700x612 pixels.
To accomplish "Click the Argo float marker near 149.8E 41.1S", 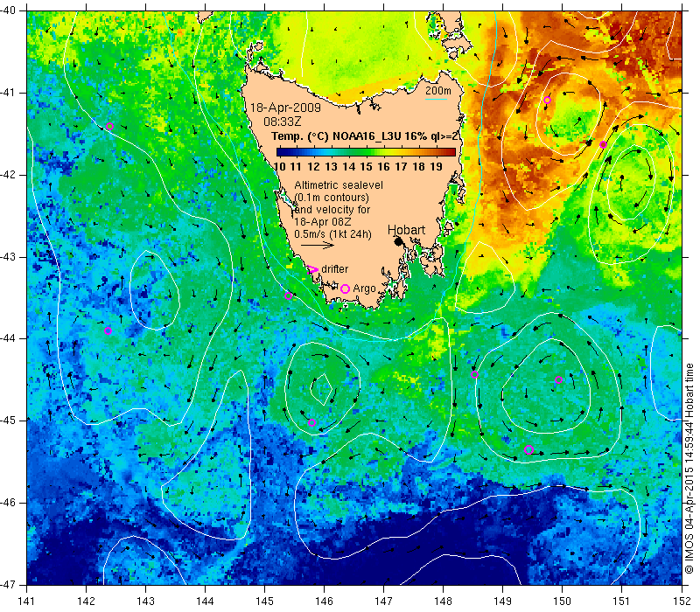I will pos(548,100).
